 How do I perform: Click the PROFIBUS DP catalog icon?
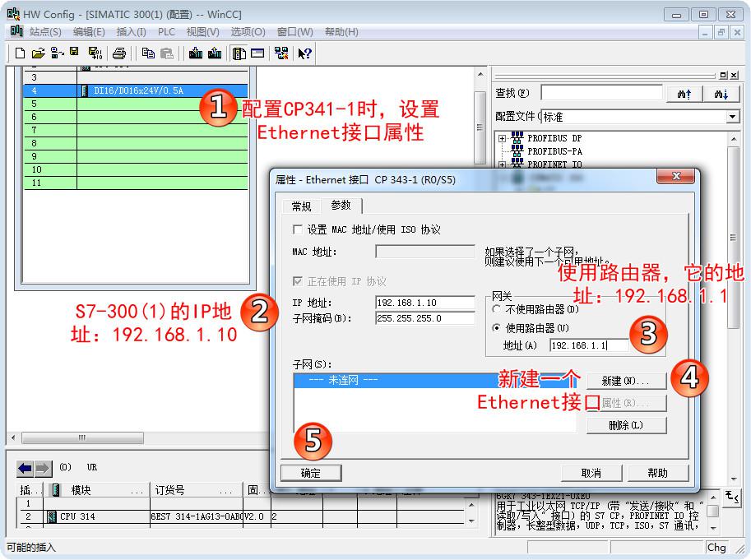coord(517,138)
